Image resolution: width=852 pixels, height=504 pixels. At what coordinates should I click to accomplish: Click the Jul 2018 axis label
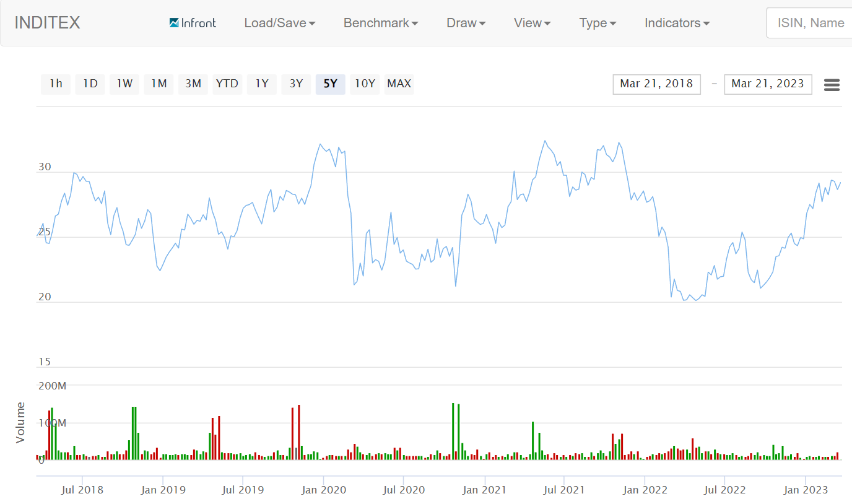pyautogui.click(x=82, y=490)
